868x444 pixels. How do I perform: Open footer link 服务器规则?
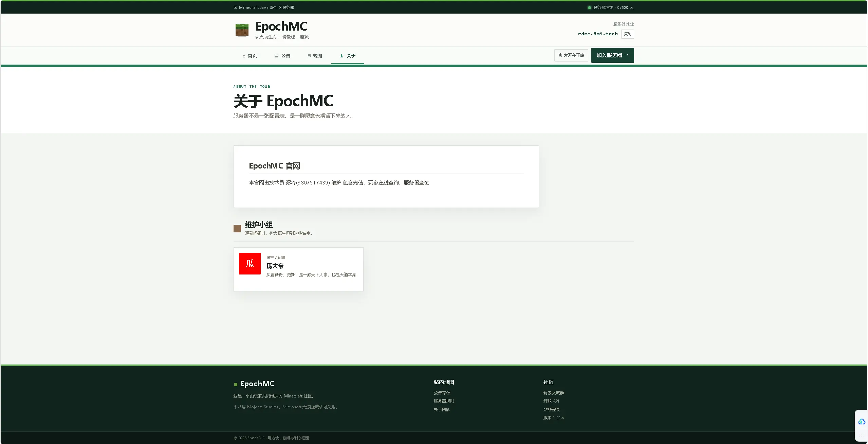[444, 401]
